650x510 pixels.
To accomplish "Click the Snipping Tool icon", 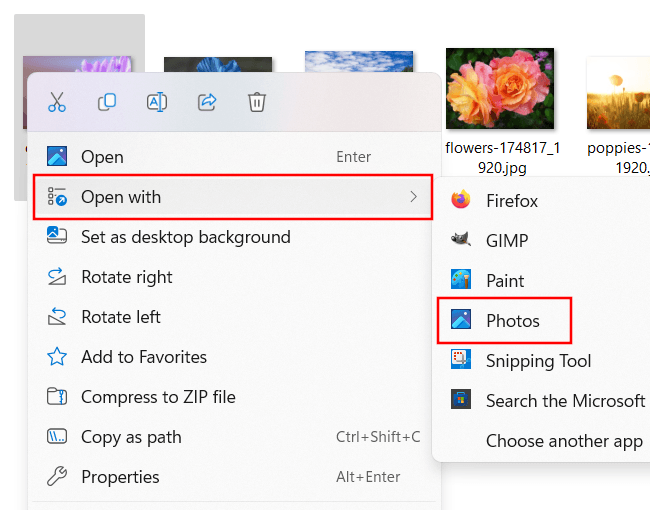I will (x=461, y=361).
